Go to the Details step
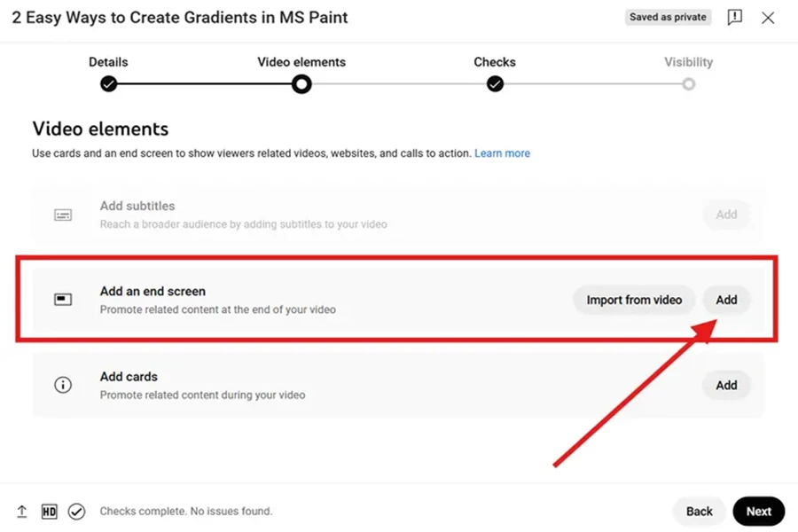This screenshot has width=798, height=532. coord(108,83)
